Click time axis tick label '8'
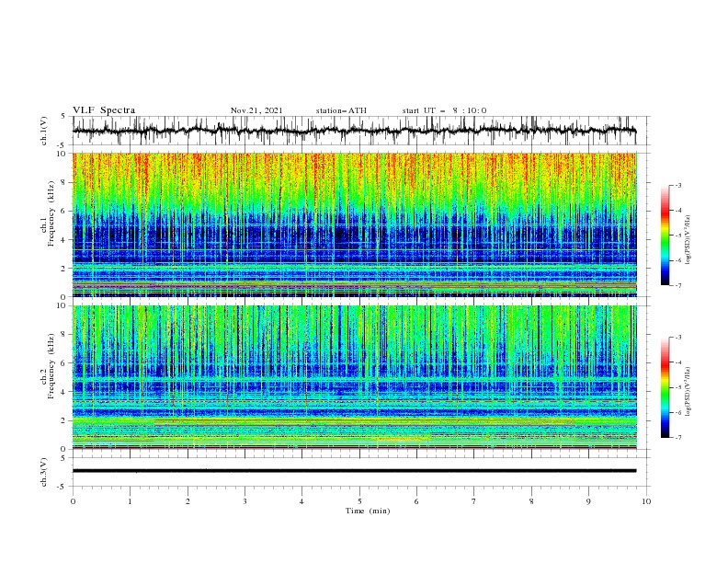Viewport: 728px width, 563px height. pos(531,501)
